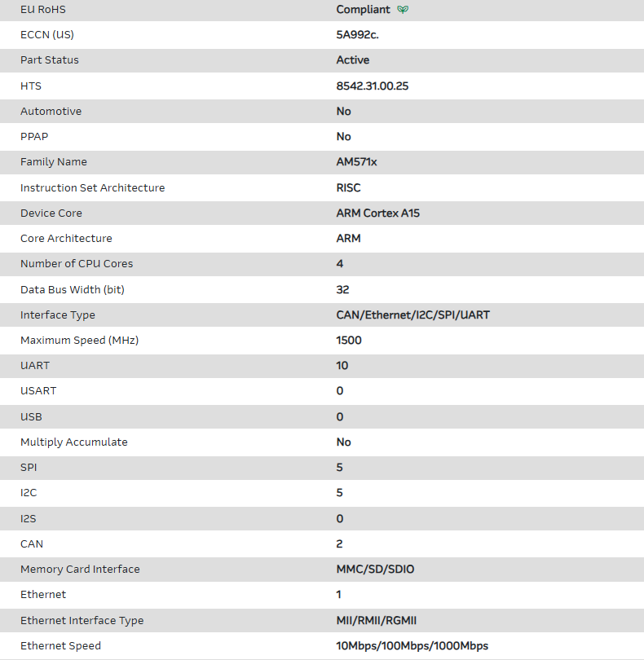
Task: Select the CAN/Ethernet/I2C/SPI/UART interface value
Action: (413, 315)
